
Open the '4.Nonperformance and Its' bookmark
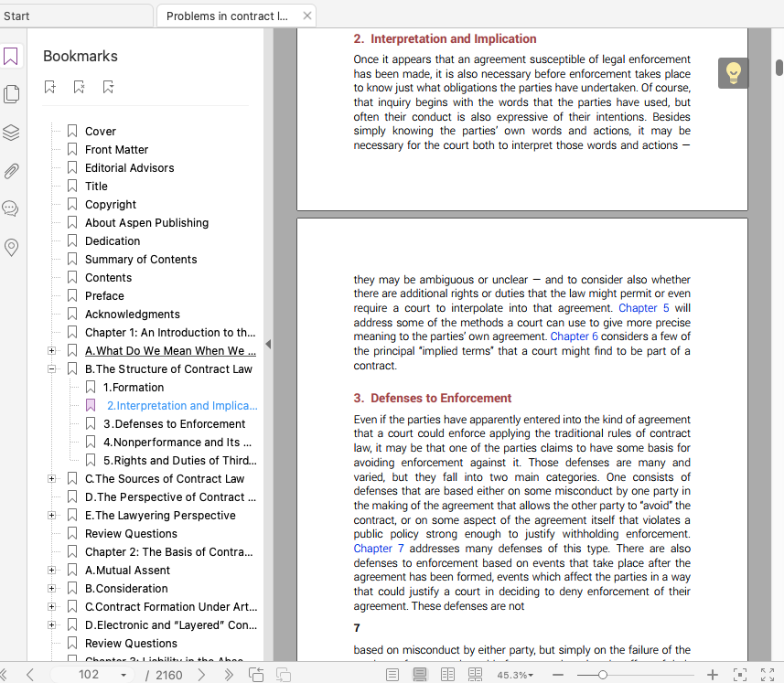tap(177, 443)
